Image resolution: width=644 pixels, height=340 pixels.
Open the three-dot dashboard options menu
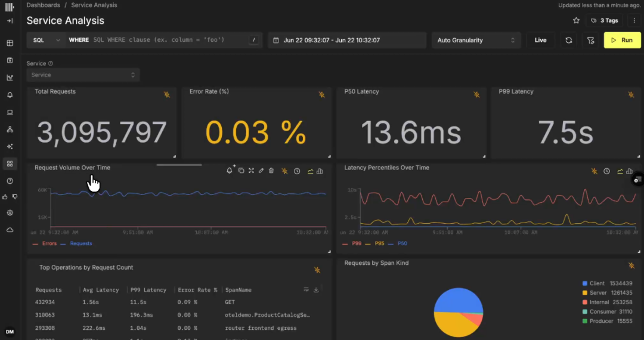click(634, 20)
